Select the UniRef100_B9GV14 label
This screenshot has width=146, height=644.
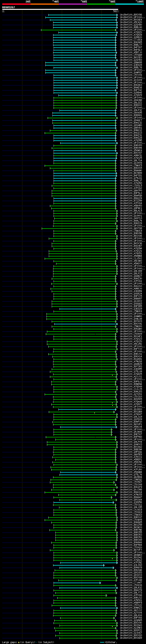tap(131, 357)
